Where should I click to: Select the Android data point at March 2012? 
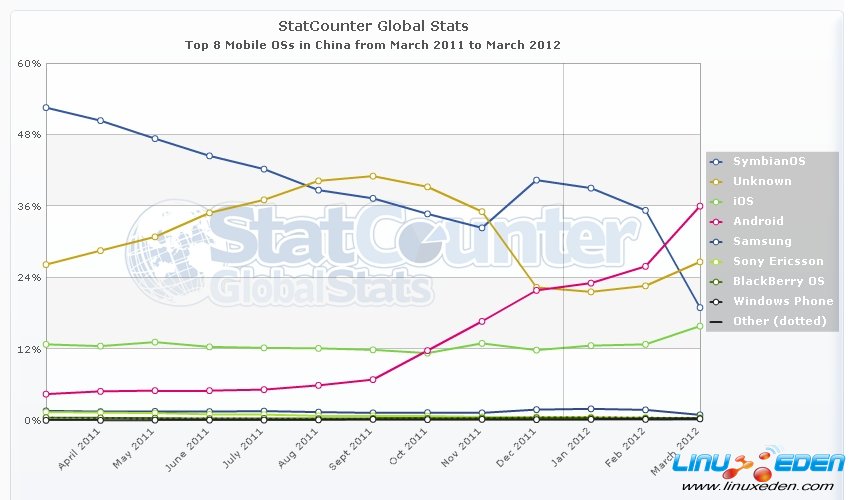click(x=700, y=206)
